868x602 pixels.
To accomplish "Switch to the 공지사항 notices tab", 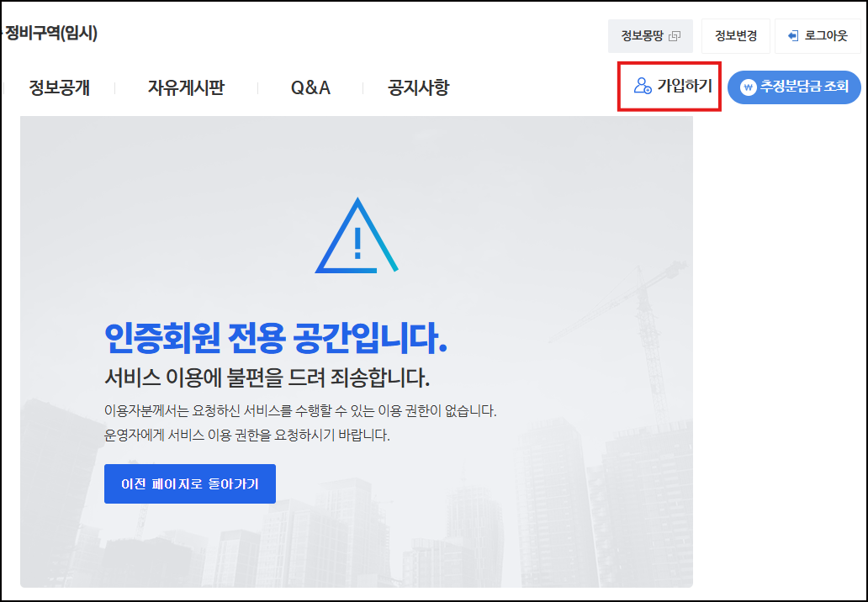I will 421,87.
